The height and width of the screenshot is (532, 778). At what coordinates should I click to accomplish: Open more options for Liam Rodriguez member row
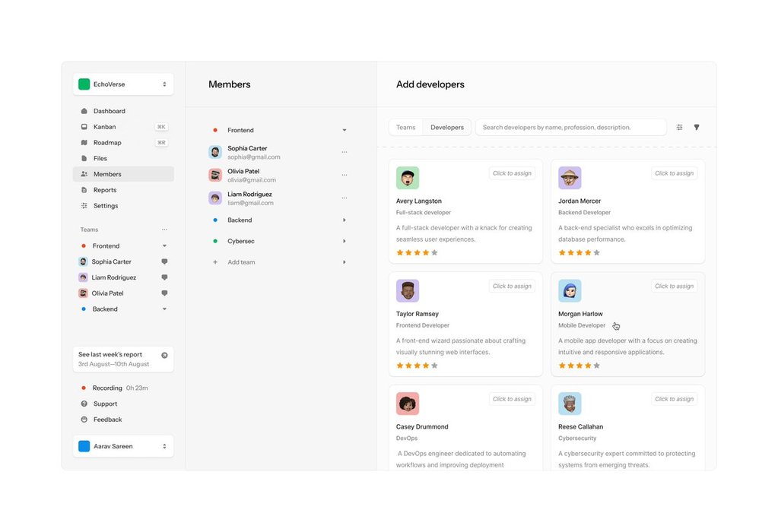[x=345, y=198]
